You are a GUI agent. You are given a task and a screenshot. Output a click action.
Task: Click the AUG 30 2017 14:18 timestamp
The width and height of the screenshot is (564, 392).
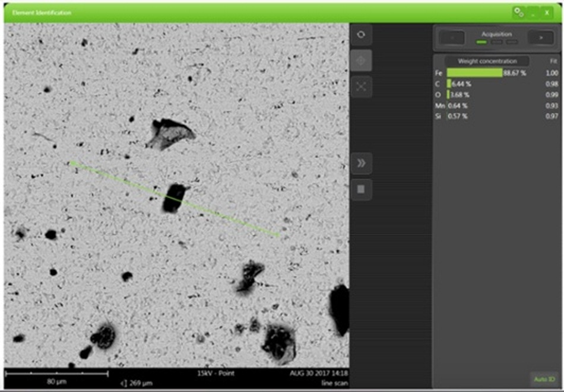[x=319, y=373]
